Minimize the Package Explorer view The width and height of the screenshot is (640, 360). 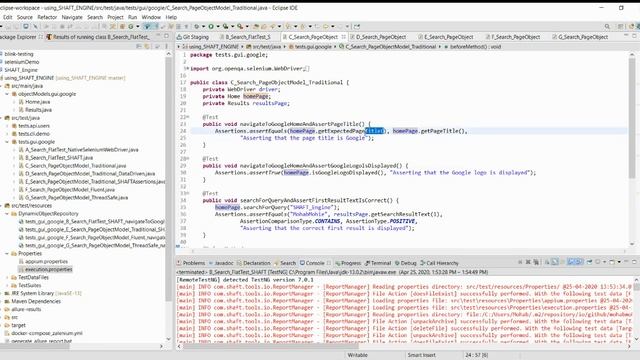pos(157,36)
